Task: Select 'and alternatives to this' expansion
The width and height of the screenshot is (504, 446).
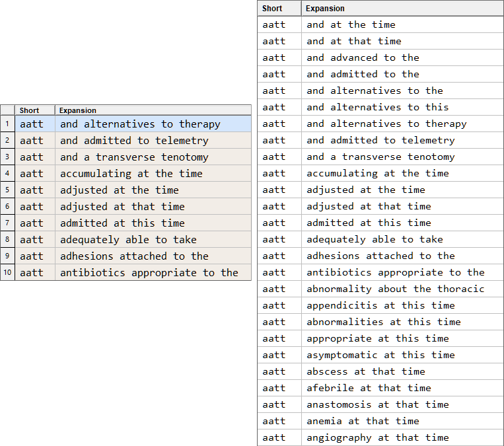Action: tap(377, 107)
